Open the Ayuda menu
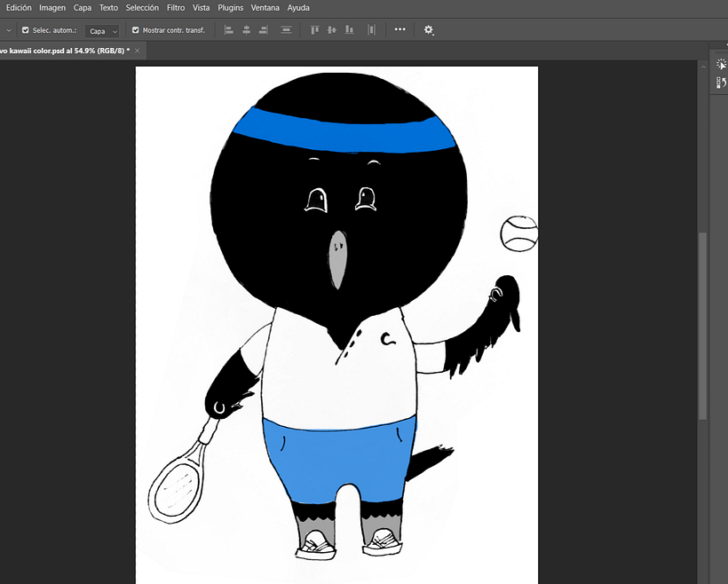 298,8
